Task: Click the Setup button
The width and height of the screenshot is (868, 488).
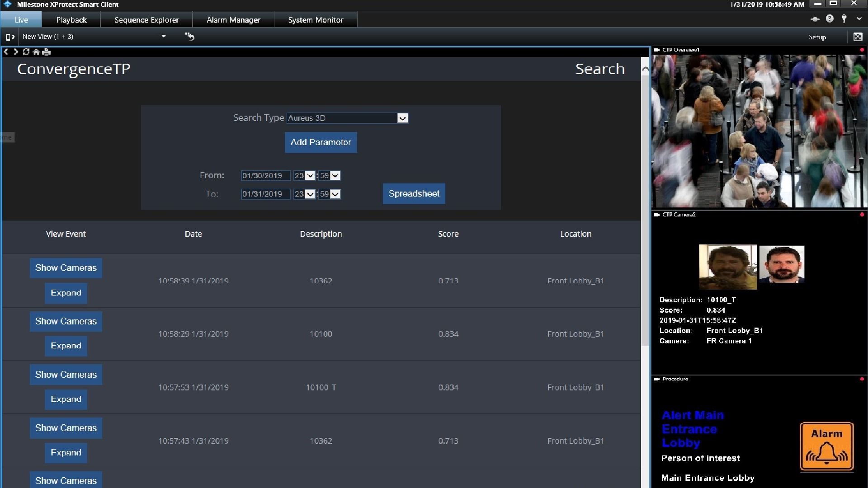Action: pos(817,37)
